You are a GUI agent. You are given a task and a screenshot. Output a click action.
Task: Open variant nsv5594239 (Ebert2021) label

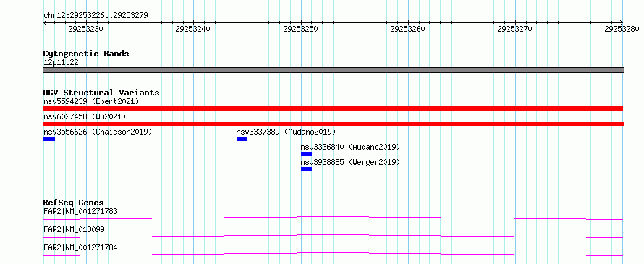tap(91, 101)
